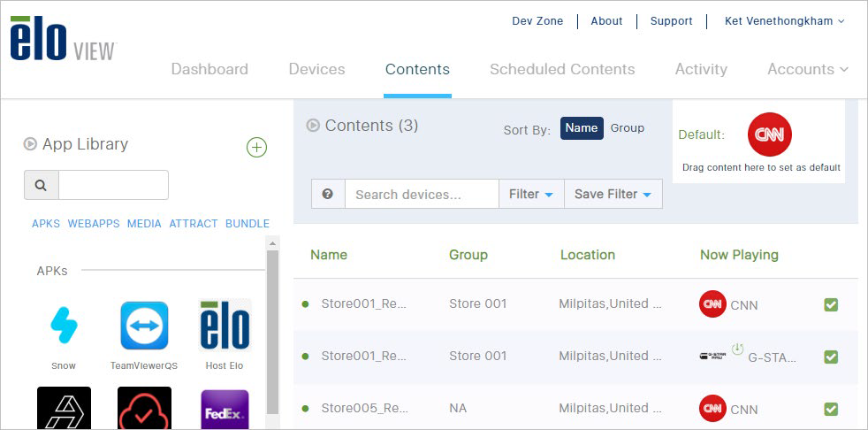Click the Name column header
Viewport: 868px width, 430px height.
click(329, 255)
